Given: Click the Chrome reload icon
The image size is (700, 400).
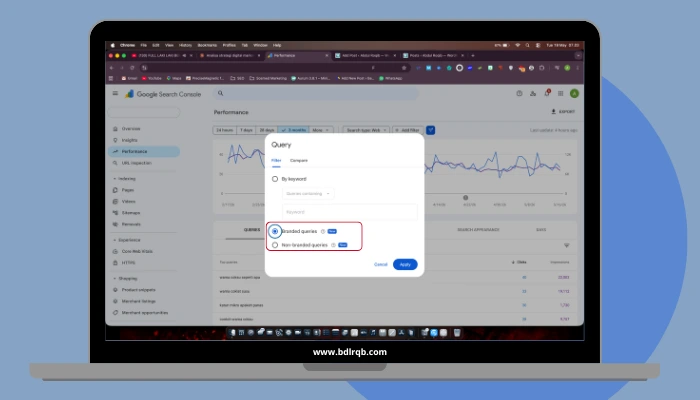Looking at the screenshot, I should coord(132,68).
